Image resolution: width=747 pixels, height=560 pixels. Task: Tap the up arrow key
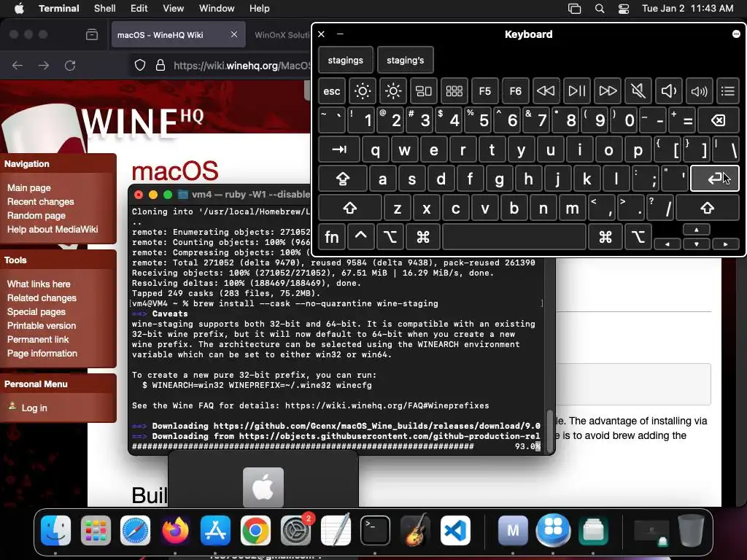click(697, 230)
